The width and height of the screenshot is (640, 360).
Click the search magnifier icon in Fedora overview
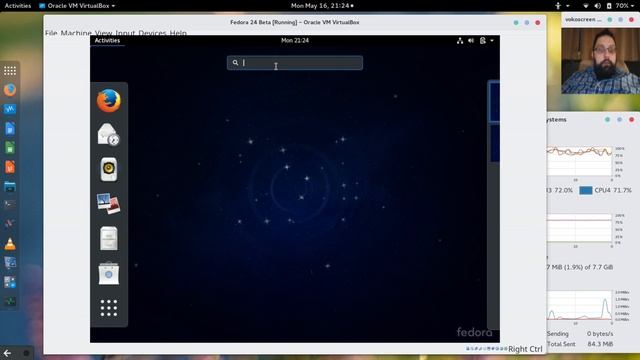[x=235, y=63]
